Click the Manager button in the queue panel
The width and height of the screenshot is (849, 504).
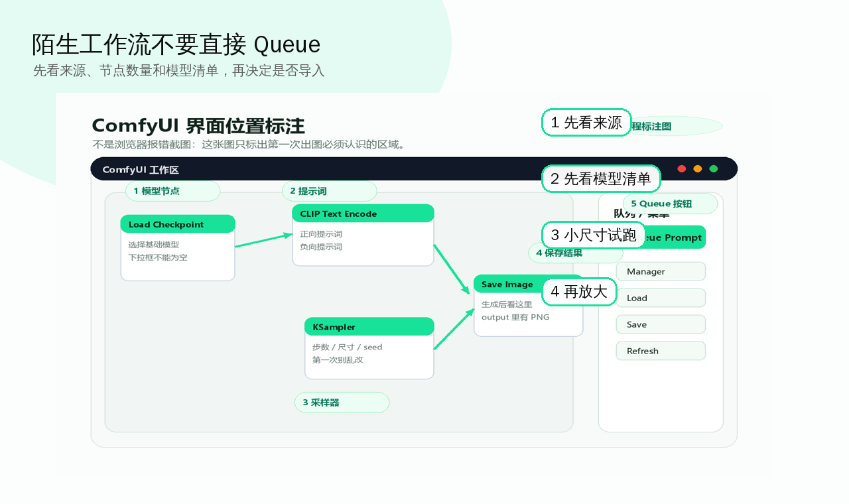[x=661, y=271]
